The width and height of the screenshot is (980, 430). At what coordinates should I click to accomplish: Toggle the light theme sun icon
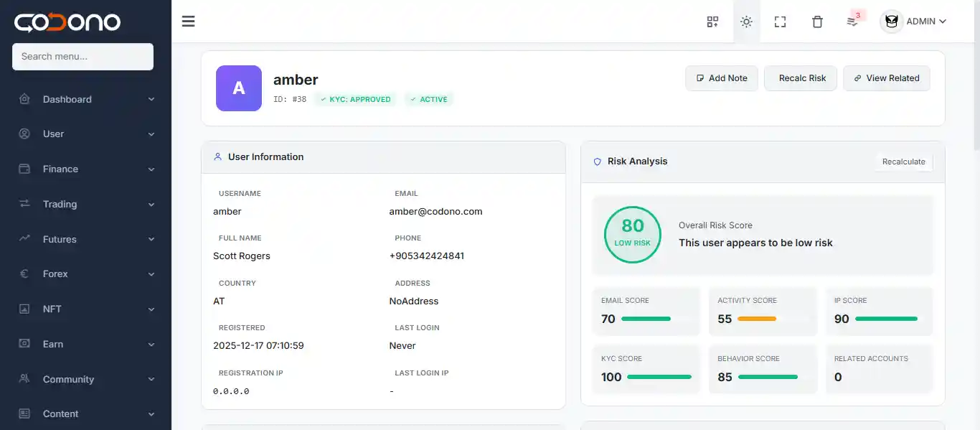[x=746, y=22]
